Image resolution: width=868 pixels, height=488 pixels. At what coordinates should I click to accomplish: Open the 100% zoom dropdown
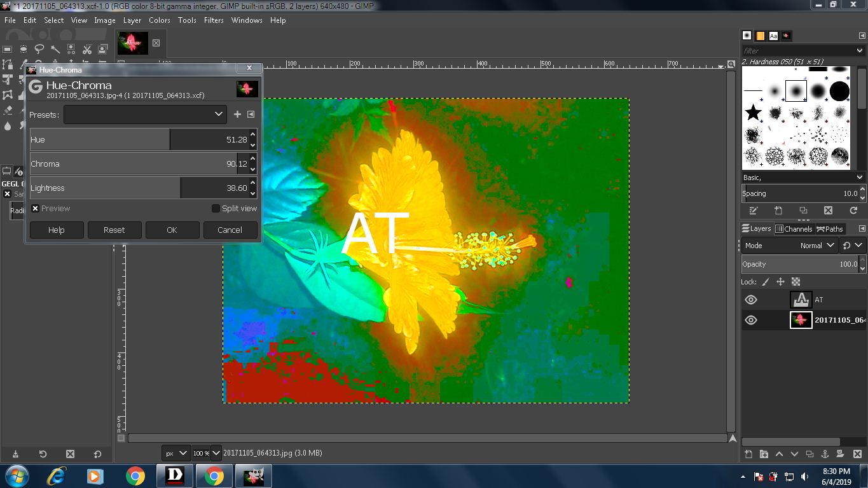coord(216,453)
